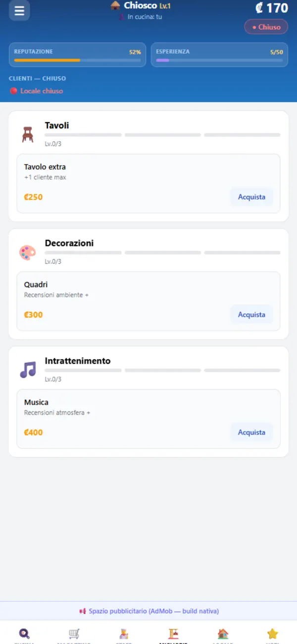Image resolution: width=297 pixels, height=644 pixels.
Task: Toggle the Chiuso open/closed status button
Action: coord(266,27)
